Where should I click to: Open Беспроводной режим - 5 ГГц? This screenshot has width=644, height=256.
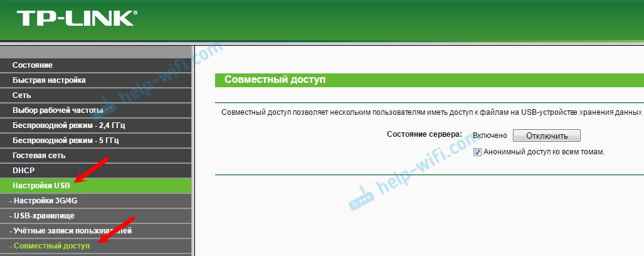coord(65,141)
